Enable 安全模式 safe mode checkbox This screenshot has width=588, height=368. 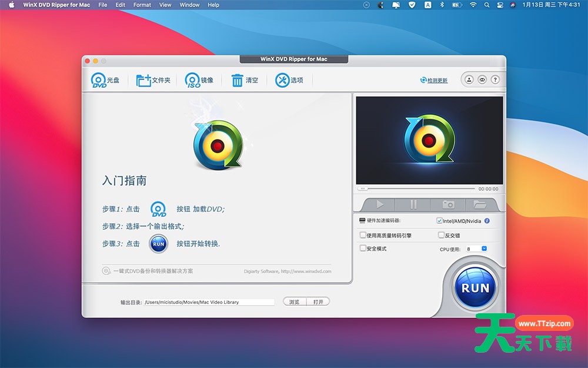363,248
